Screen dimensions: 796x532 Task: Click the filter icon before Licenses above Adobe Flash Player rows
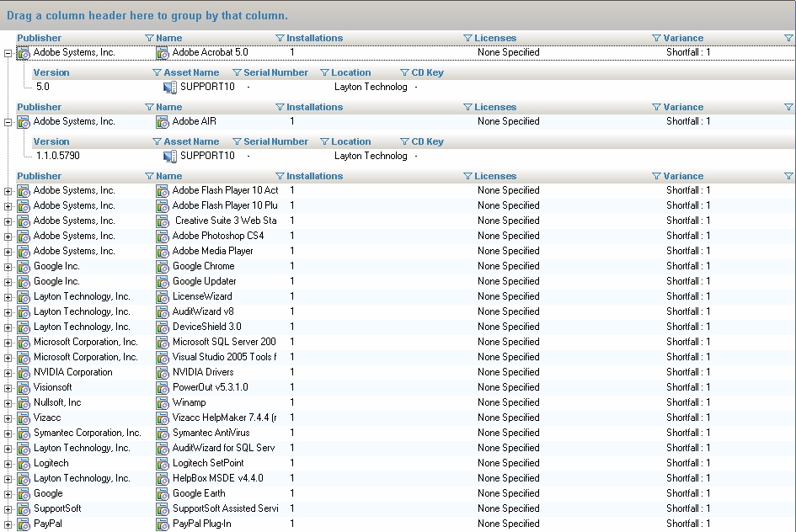coord(468,176)
